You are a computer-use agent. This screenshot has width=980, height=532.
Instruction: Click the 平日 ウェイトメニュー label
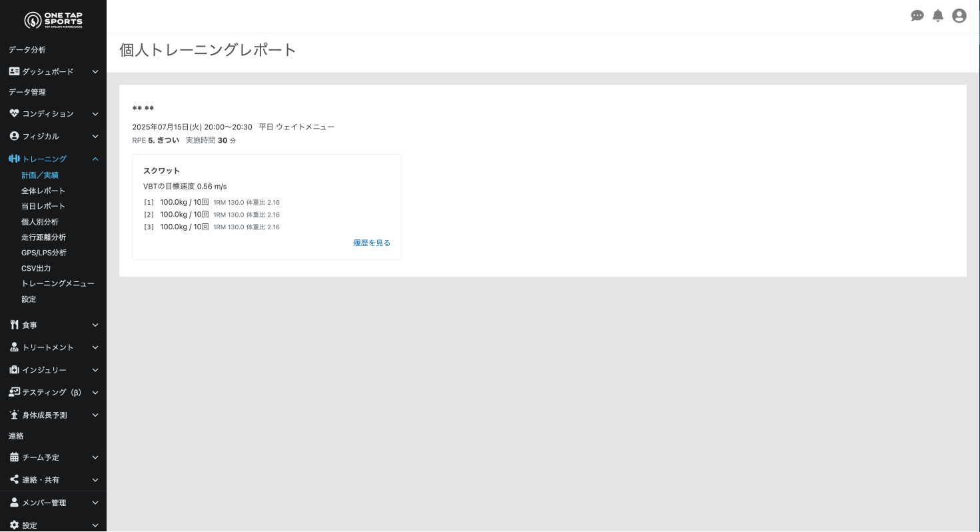tap(296, 127)
